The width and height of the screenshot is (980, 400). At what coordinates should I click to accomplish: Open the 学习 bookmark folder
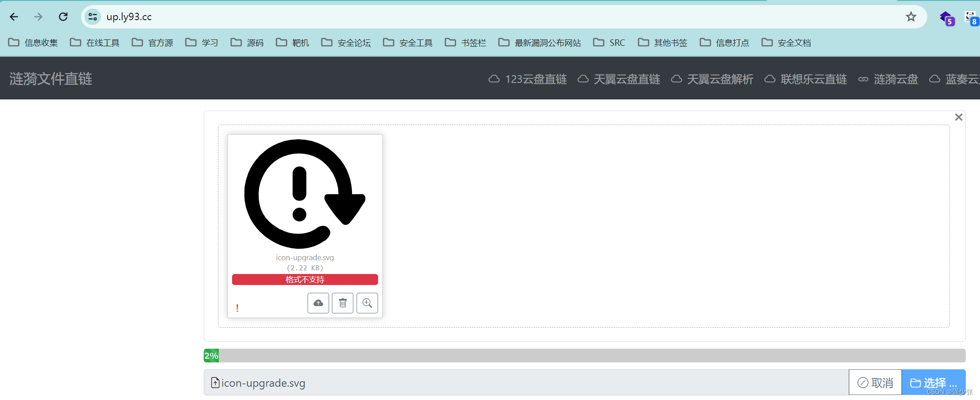coord(202,43)
